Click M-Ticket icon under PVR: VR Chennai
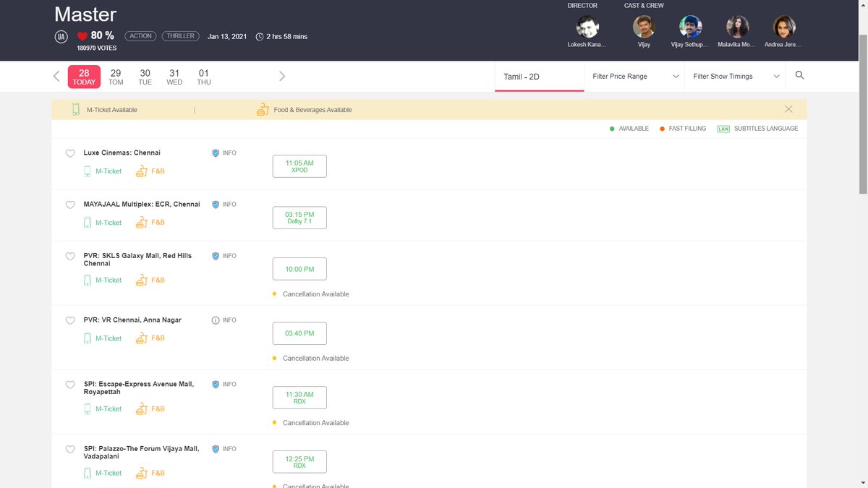Screen dimensions: 868x488 pos(88,338)
